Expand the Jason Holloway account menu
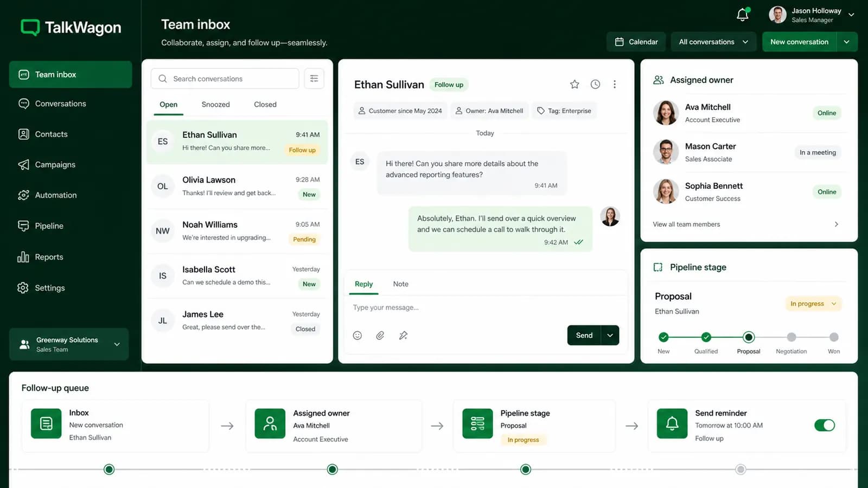This screenshot has width=868, height=488. (x=851, y=15)
